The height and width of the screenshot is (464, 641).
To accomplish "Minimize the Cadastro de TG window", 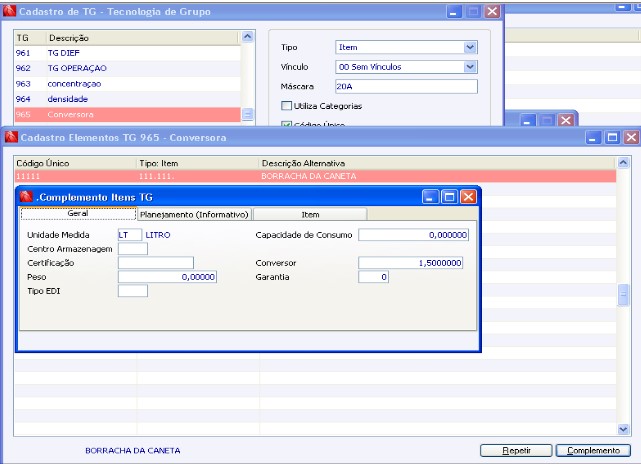I will point(454,11).
